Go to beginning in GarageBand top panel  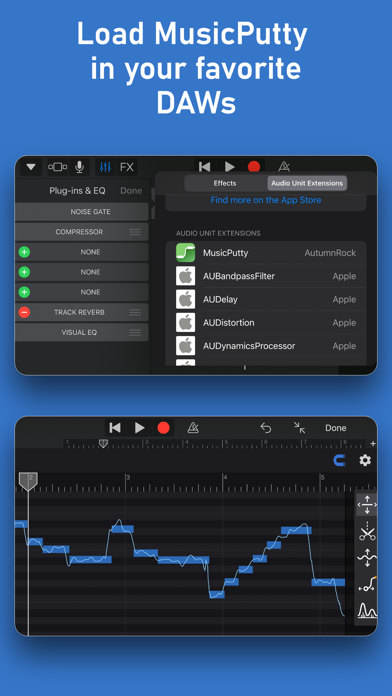pyautogui.click(x=205, y=167)
